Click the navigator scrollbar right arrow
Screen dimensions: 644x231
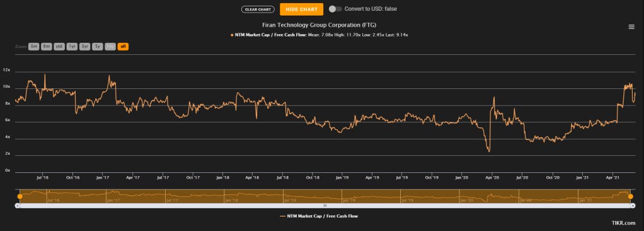pos(633,206)
